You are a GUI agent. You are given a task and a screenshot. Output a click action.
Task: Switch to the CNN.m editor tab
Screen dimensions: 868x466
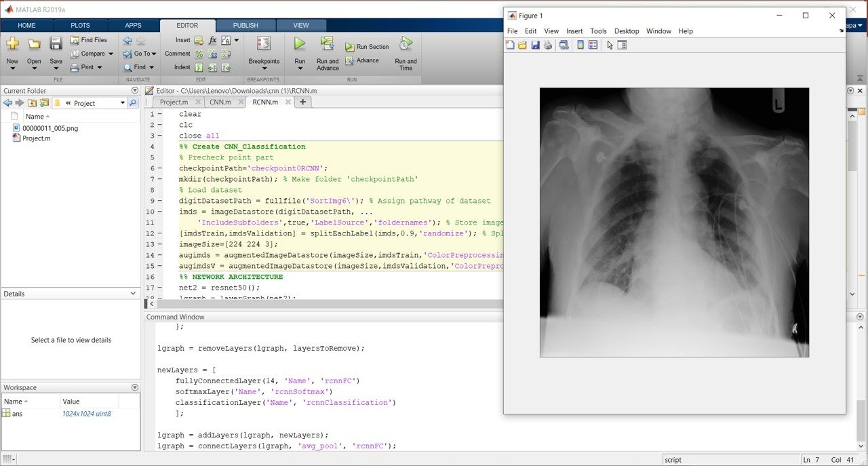(220, 102)
